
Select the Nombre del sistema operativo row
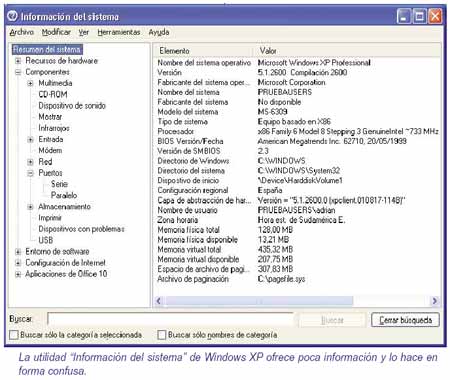click(x=297, y=63)
